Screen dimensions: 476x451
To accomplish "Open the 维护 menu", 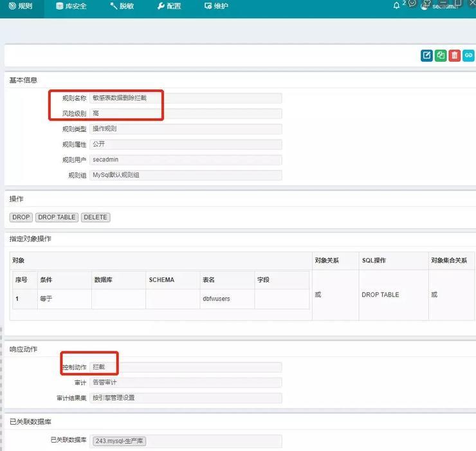I will coord(216,6).
